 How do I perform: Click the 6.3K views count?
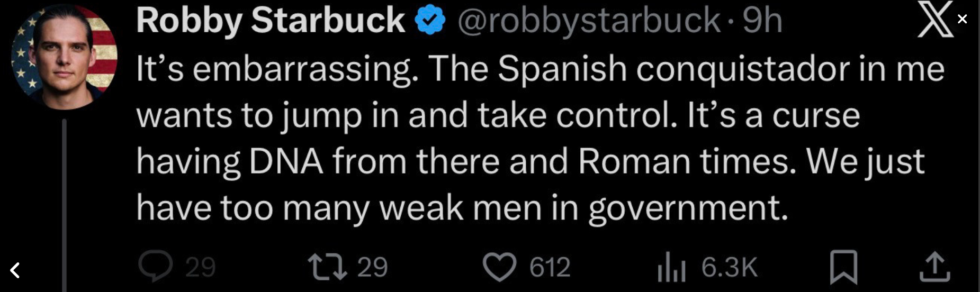pos(729,267)
